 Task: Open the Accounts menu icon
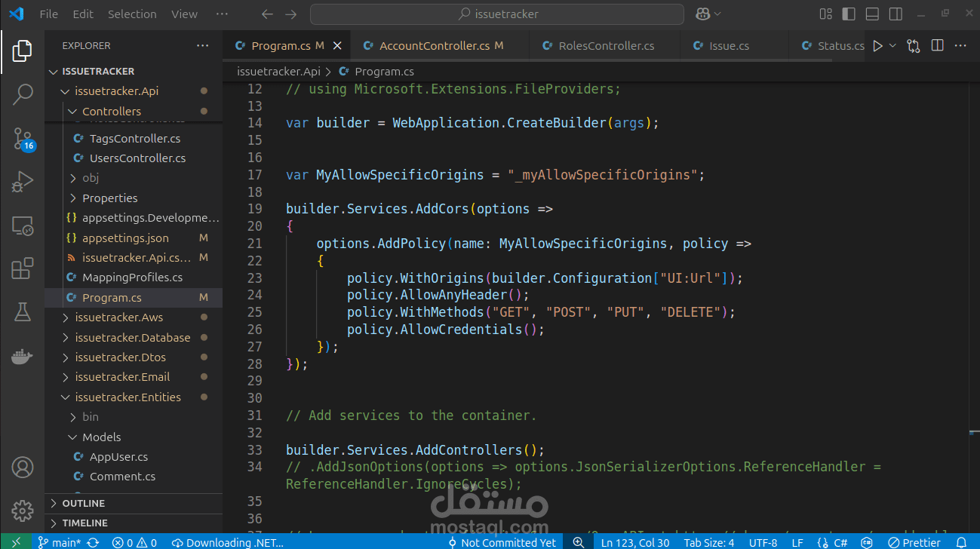coord(23,468)
